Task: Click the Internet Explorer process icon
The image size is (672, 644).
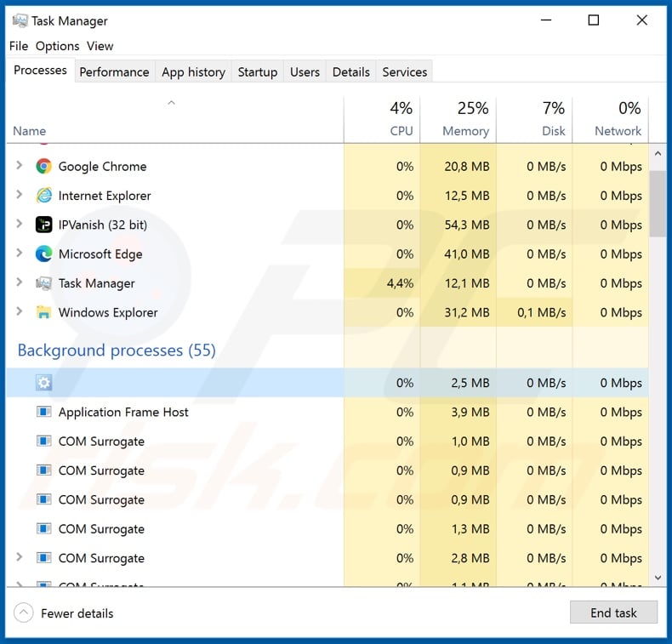Action: [x=43, y=196]
